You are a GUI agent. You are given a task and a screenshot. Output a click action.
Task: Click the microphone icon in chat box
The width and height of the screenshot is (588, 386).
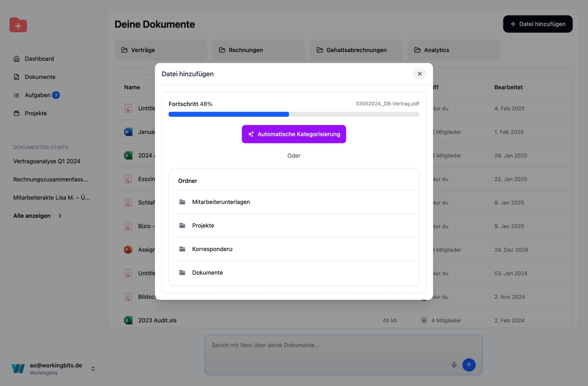(x=454, y=365)
